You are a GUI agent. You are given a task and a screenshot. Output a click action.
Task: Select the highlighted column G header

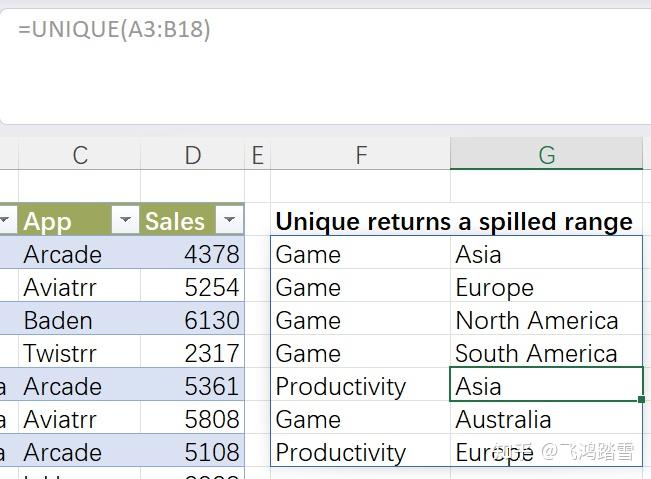[546, 155]
